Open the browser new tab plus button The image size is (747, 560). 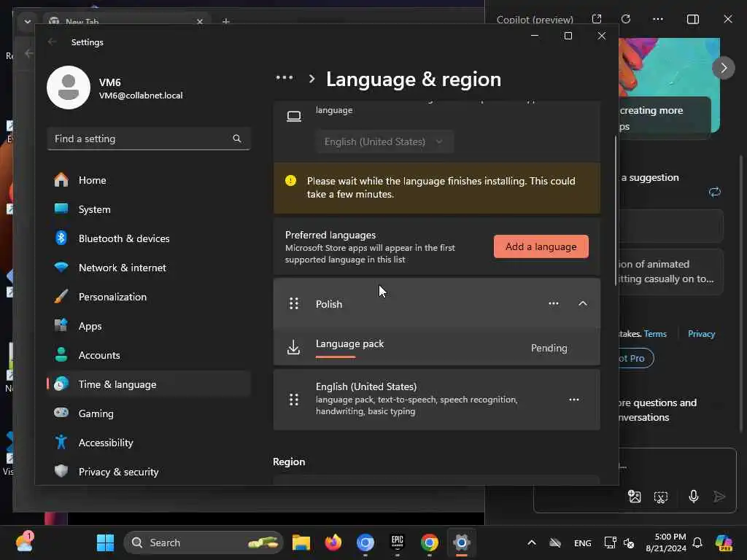point(226,21)
